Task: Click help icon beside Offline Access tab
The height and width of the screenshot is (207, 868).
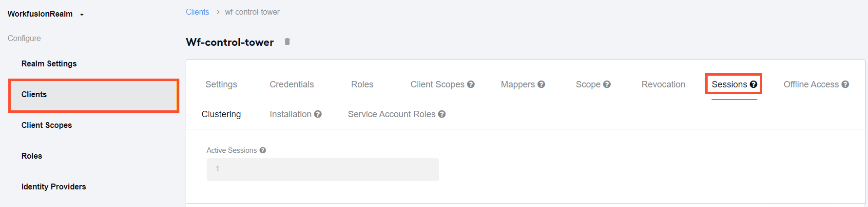Action: point(845,84)
